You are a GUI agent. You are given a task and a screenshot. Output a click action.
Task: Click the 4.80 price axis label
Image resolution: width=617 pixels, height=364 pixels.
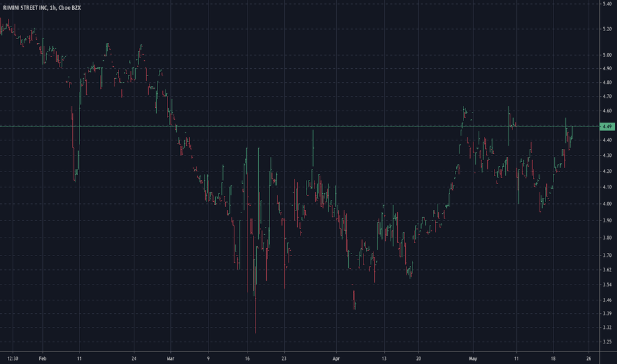(607, 83)
